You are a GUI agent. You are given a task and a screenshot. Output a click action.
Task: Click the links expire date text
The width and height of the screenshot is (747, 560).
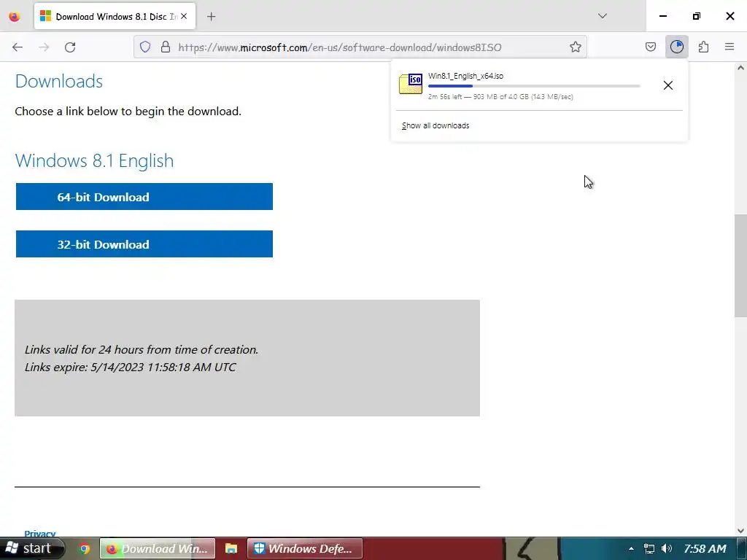[130, 367]
